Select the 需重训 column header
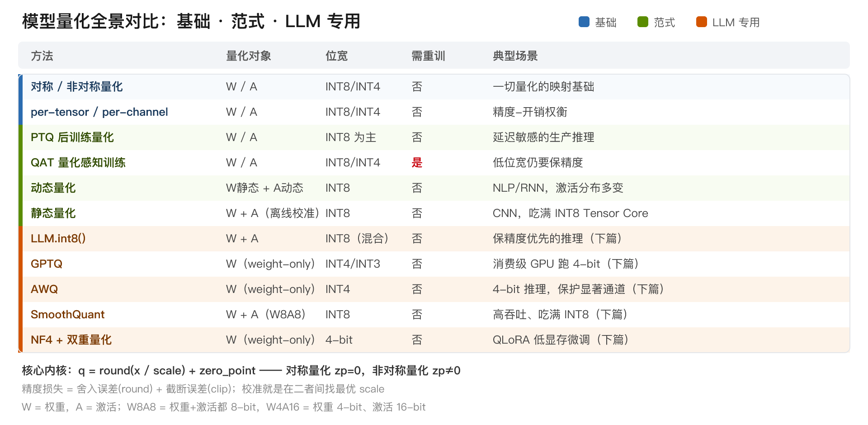The width and height of the screenshot is (868, 425). [x=428, y=56]
